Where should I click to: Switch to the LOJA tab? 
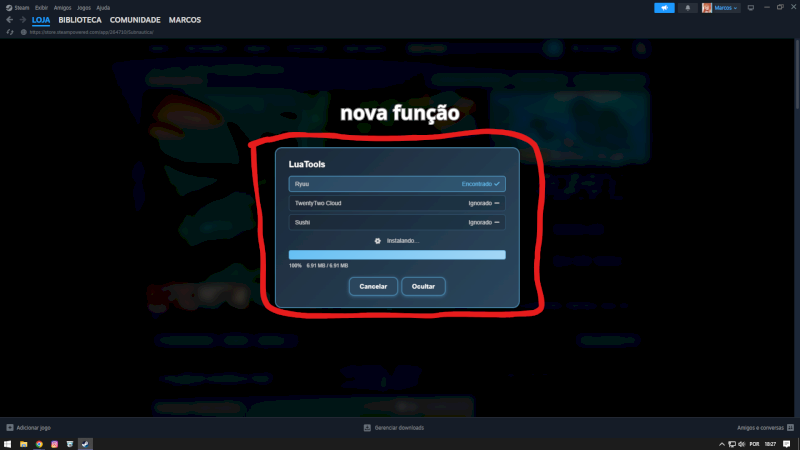(41, 20)
